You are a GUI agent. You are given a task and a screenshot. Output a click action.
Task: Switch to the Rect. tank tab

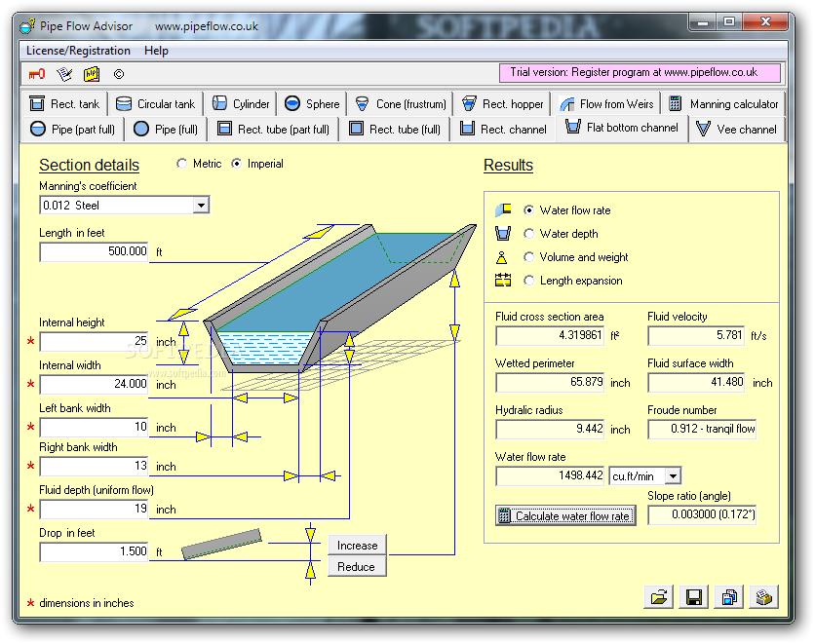click(x=64, y=104)
